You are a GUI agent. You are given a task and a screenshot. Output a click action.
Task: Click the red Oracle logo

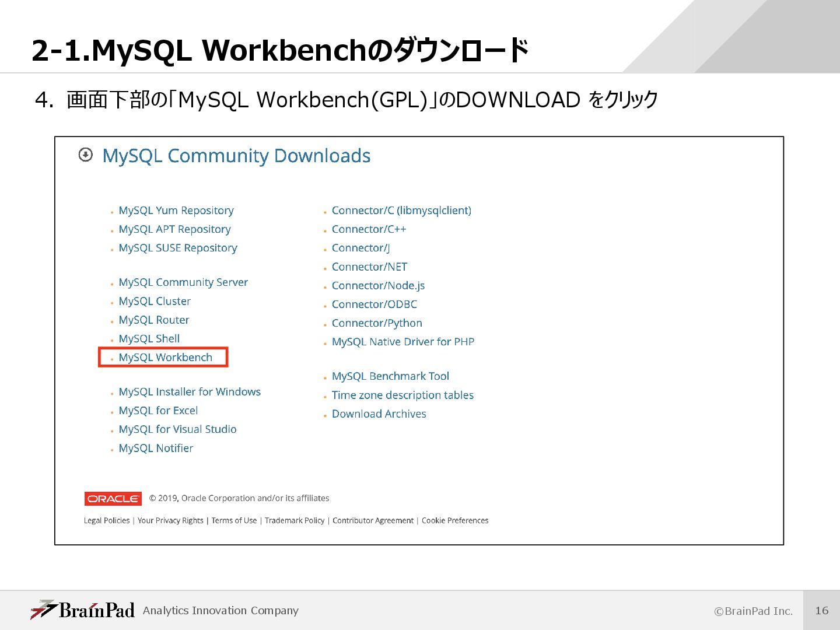click(113, 499)
